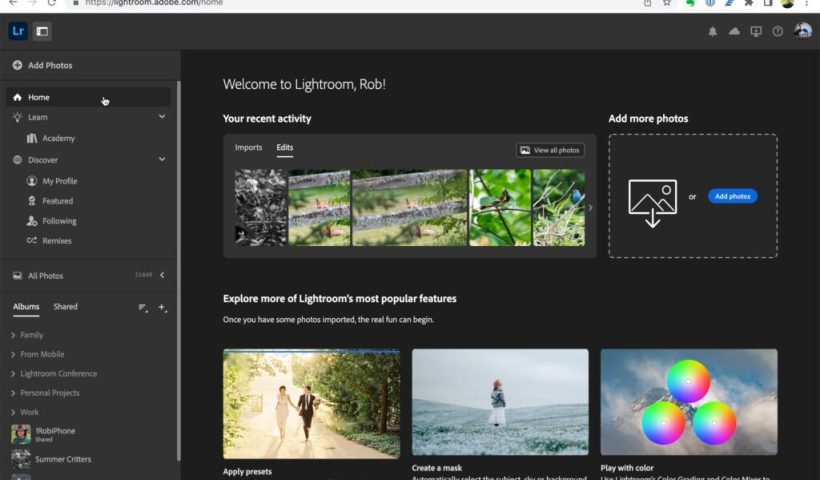820x480 pixels.
Task: Check the cloud sync status icon
Action: 735,32
